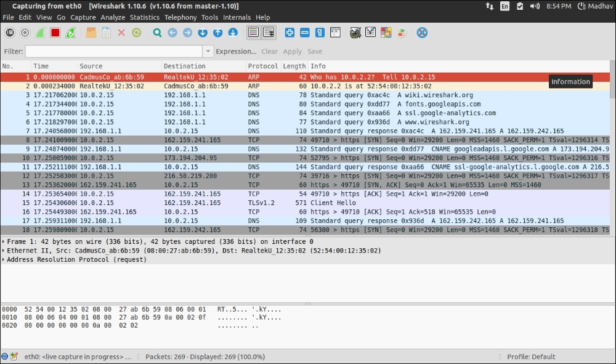
Task: Go to last packet (arrow with bar)
Action: point(233,33)
